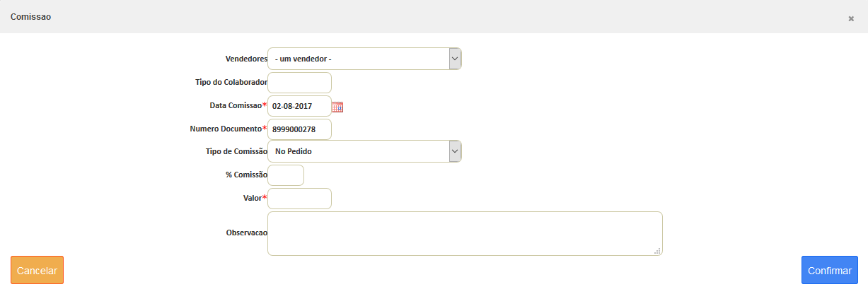Select the Data Comissao date field

(299, 106)
